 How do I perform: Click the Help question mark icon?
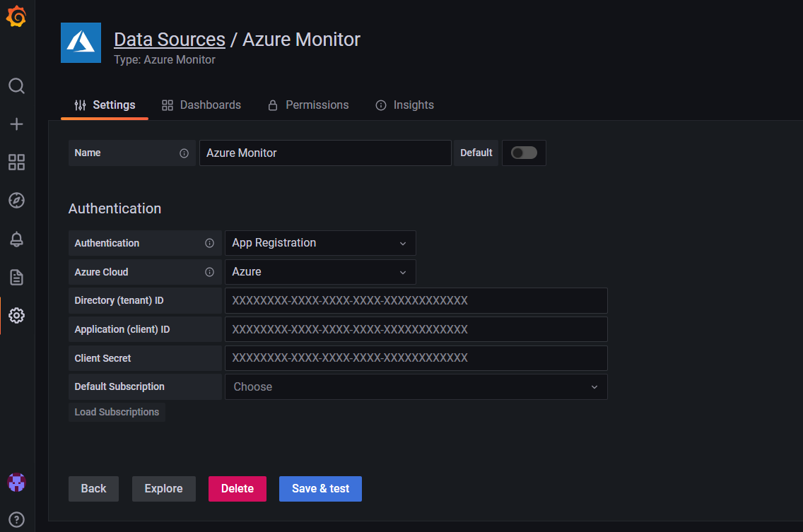point(16,519)
